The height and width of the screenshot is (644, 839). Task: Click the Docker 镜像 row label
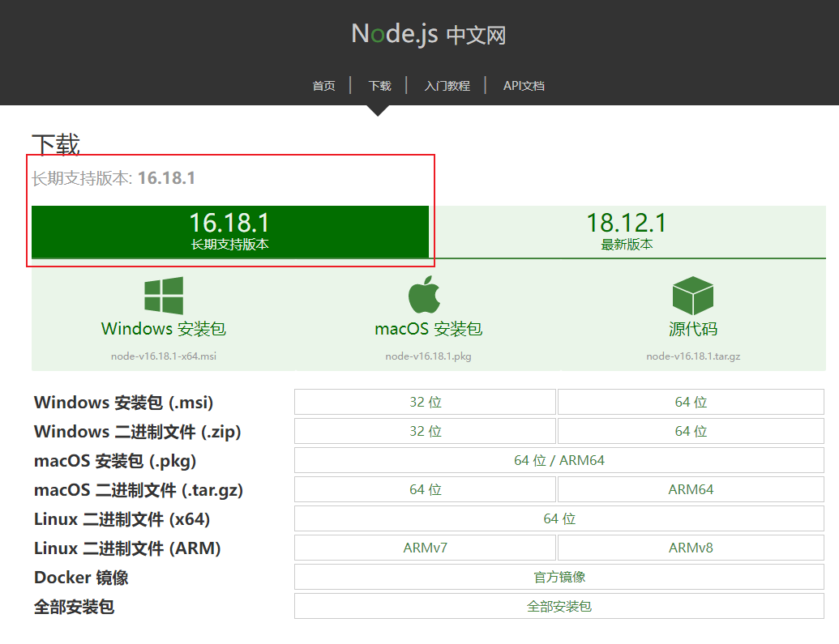(81, 578)
